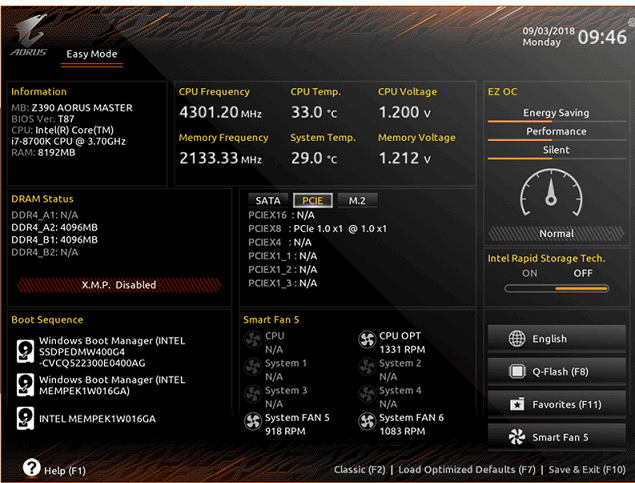
Task: Click the 09/03/2018 Monday date
Action: tap(548, 36)
